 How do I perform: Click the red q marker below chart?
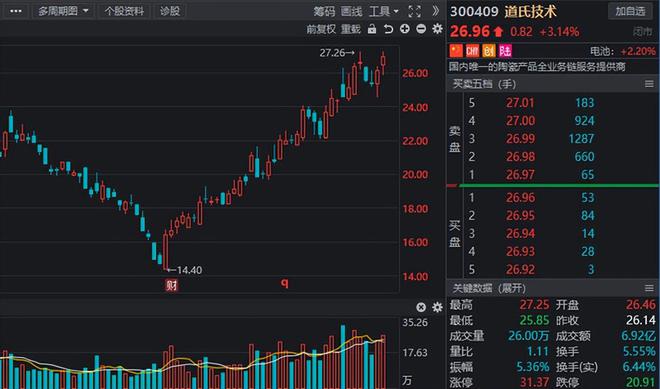tap(285, 283)
